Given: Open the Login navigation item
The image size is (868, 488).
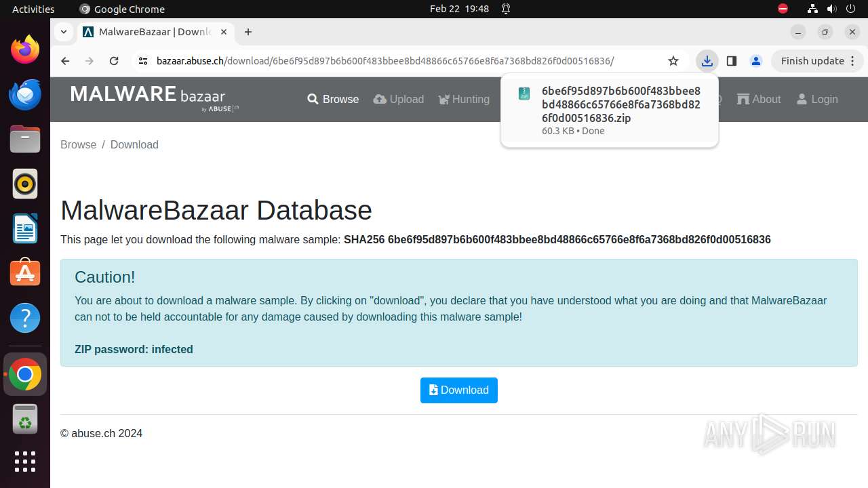Looking at the screenshot, I should coord(817,99).
